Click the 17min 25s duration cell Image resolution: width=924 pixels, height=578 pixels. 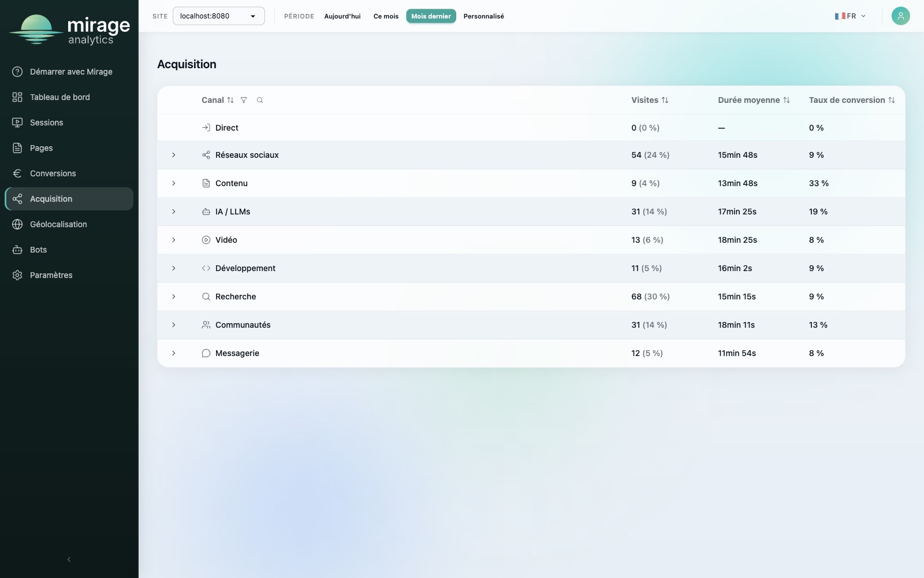tap(737, 212)
